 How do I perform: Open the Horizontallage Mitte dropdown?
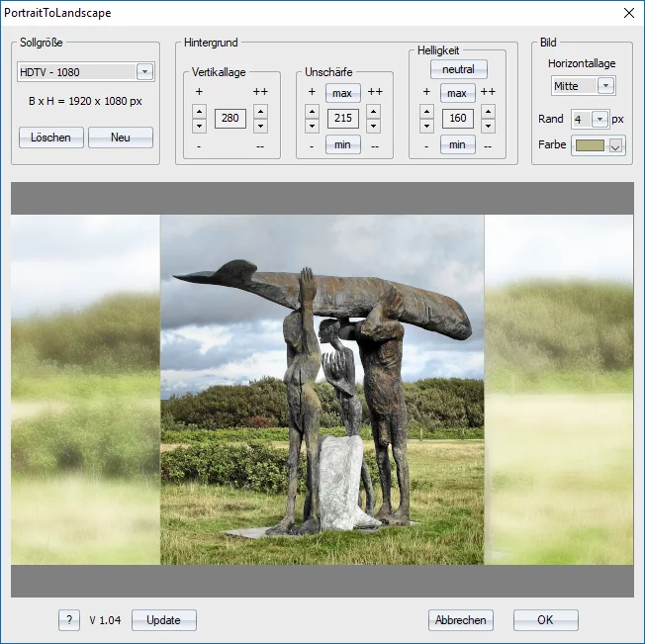605,86
